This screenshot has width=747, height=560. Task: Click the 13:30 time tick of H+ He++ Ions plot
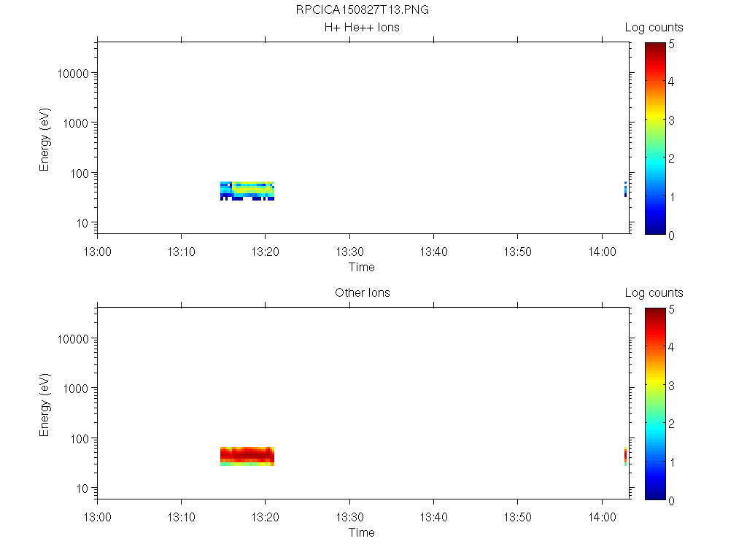(x=349, y=252)
